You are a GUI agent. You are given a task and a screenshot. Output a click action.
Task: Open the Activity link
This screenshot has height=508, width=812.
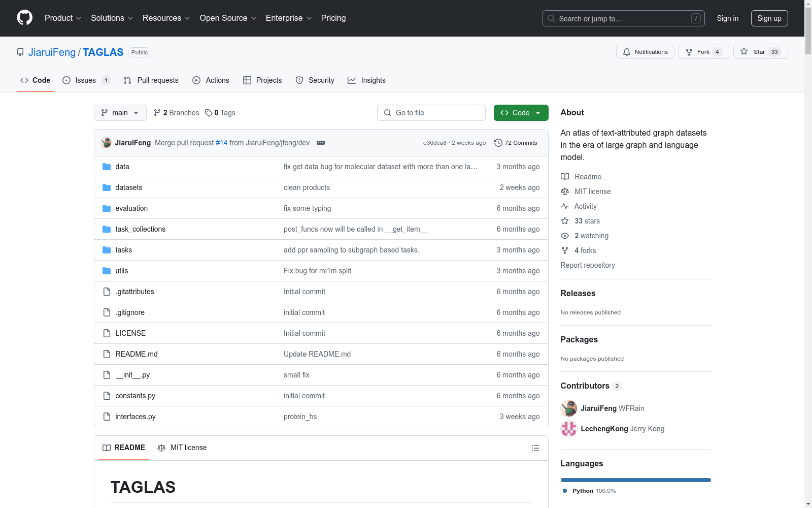pos(579,206)
